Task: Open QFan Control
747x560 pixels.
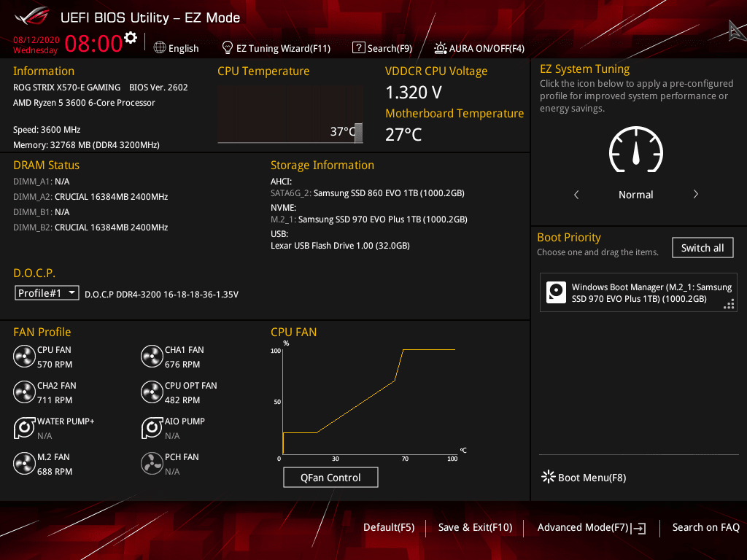Action: click(330, 477)
